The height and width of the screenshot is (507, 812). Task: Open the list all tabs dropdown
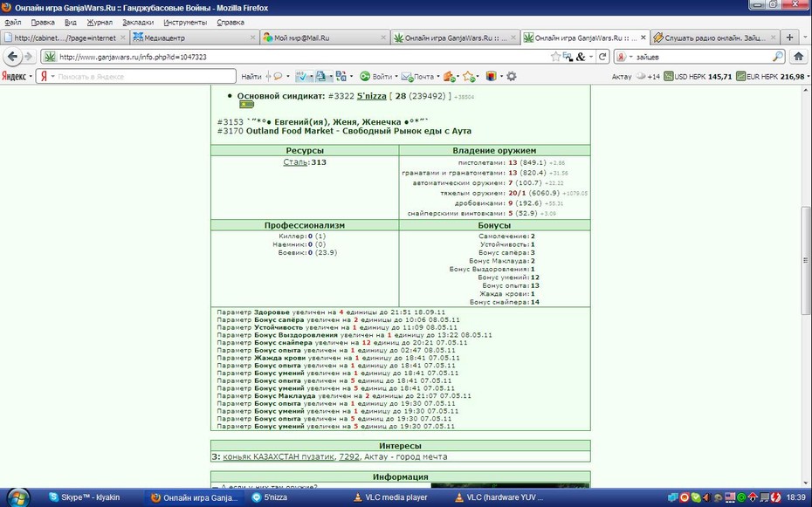(805, 38)
